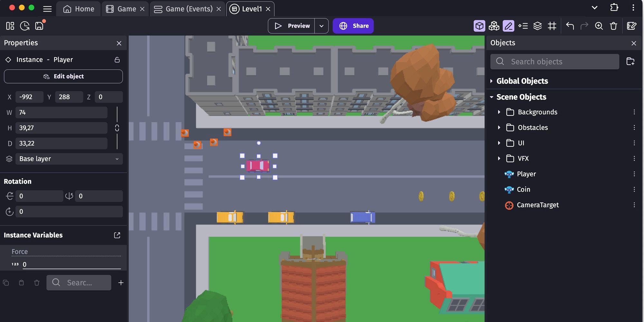Open the zoom options magnifier icon
This screenshot has width=644, height=322.
click(x=599, y=26)
